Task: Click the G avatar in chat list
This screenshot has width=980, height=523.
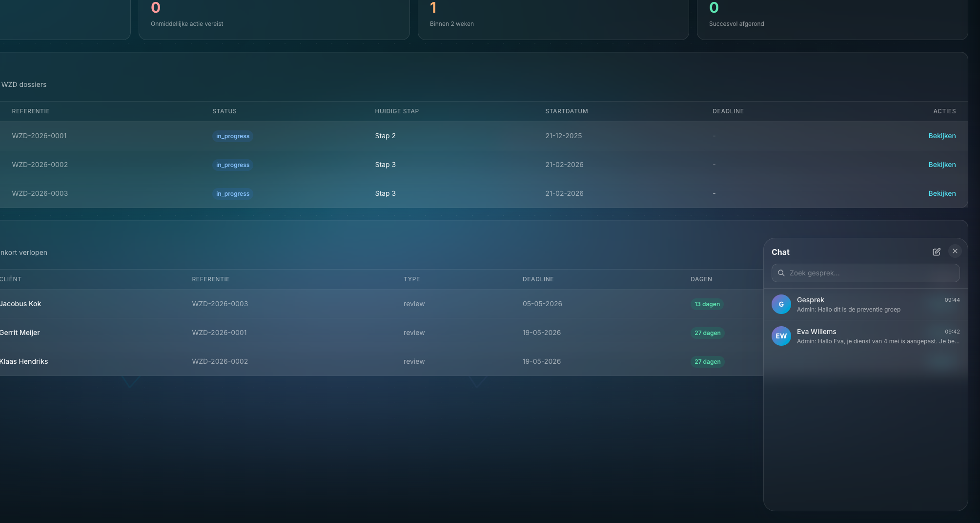Action: (x=781, y=304)
